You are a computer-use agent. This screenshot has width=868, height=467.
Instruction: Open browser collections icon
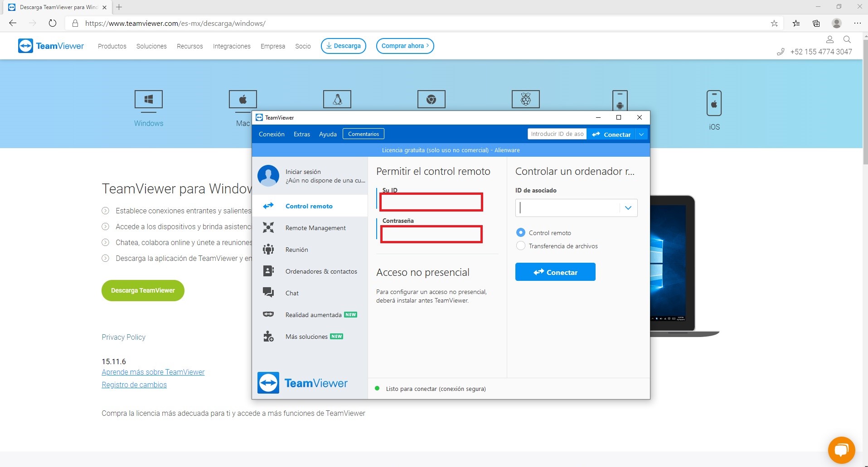click(816, 24)
